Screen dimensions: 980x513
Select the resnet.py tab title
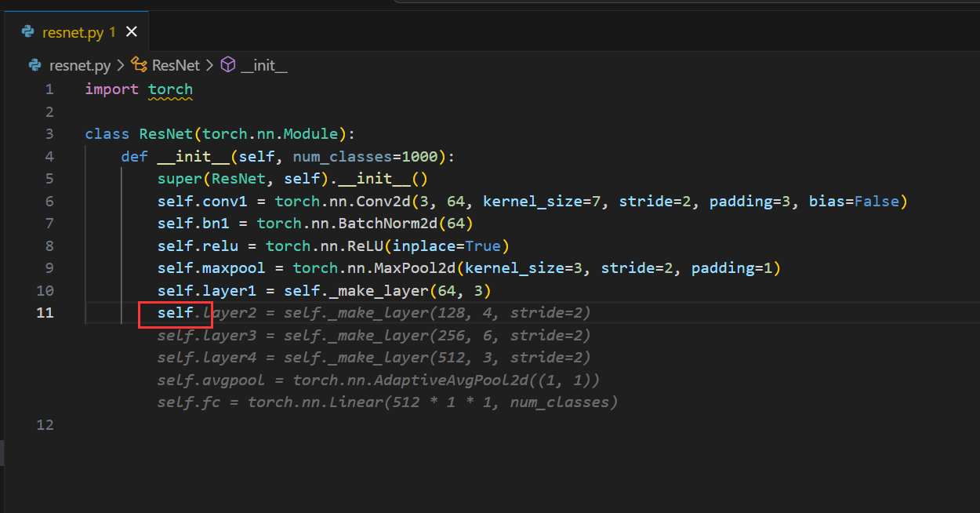tap(74, 32)
